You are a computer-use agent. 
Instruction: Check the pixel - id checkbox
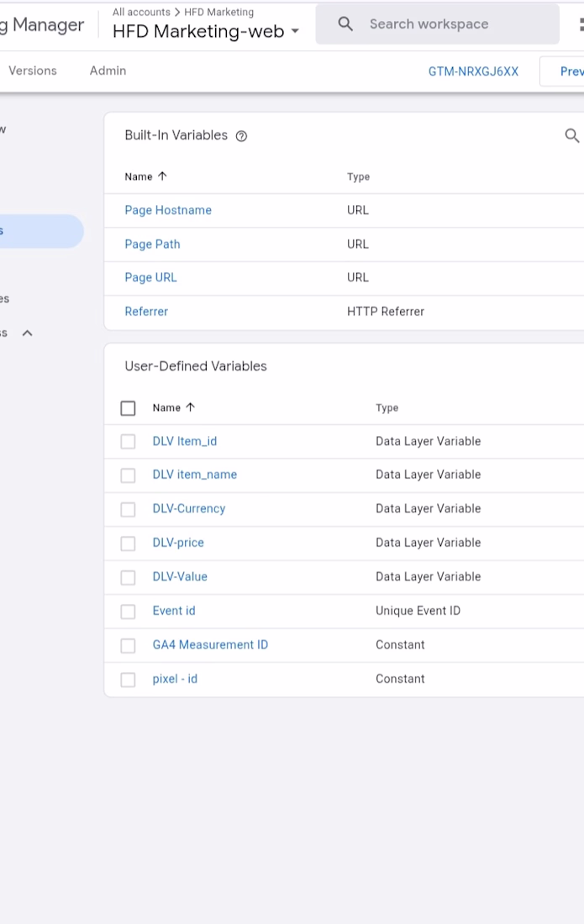(x=128, y=680)
